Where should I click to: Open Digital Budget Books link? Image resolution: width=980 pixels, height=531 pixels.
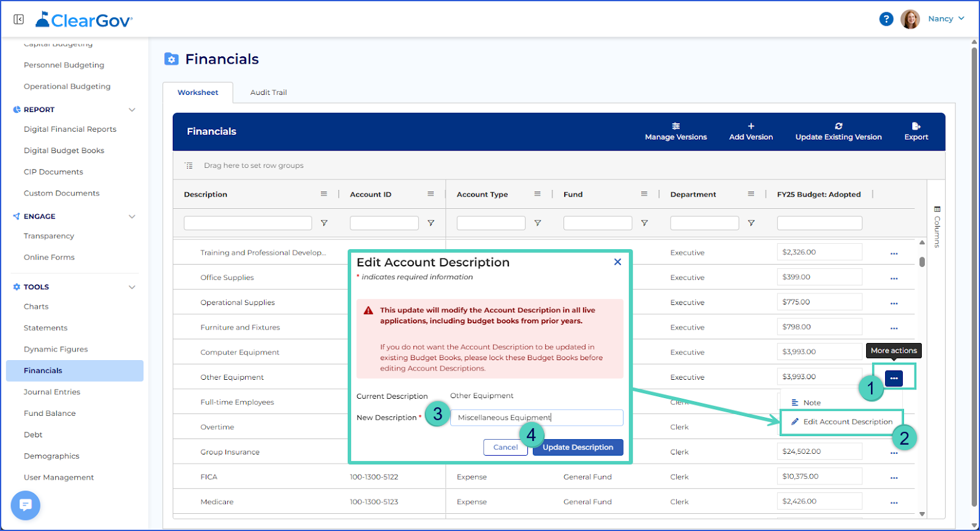[x=64, y=151]
